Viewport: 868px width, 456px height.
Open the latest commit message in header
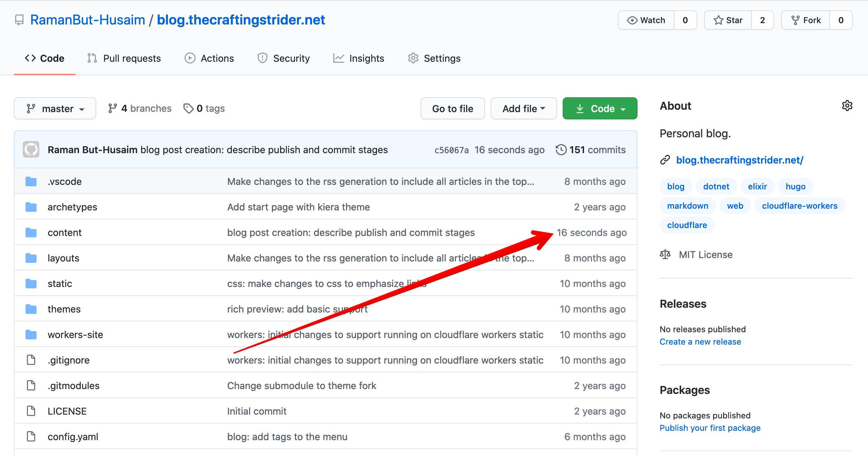(x=264, y=150)
